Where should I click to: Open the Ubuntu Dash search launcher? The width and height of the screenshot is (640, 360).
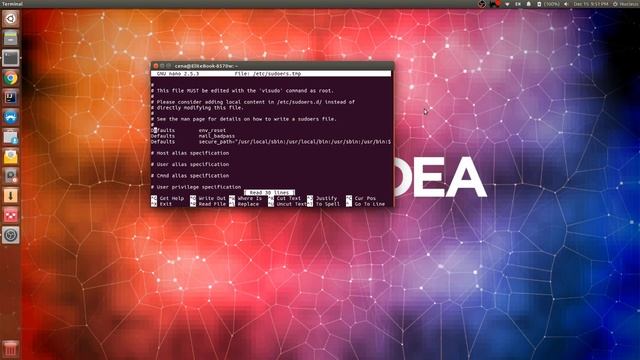pos(11,19)
